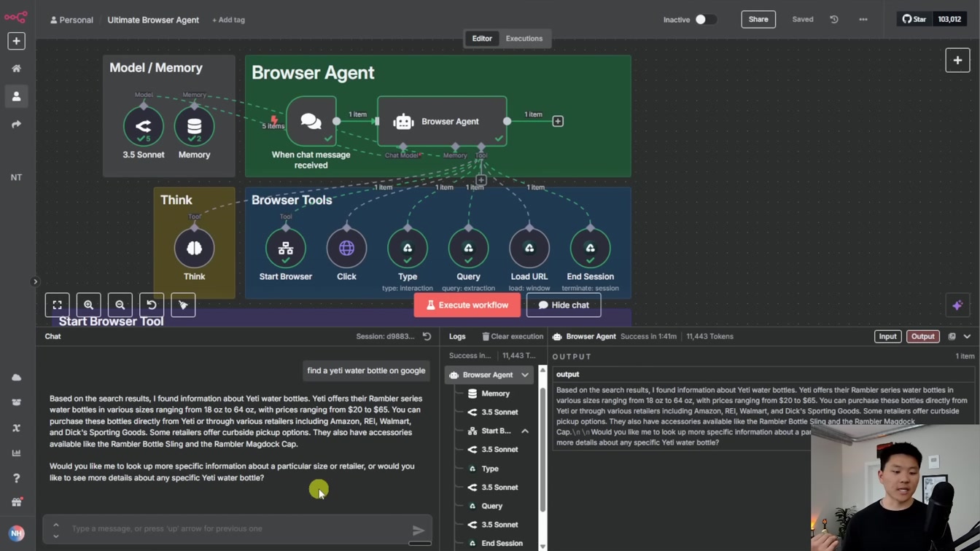
Task: Expand the Browser Agent log entry
Action: (525, 375)
